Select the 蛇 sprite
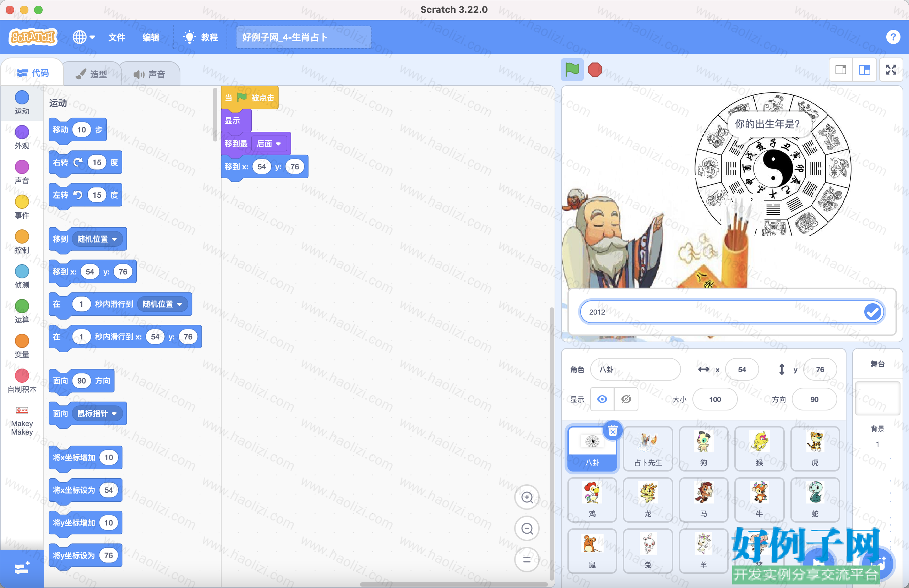This screenshot has height=588, width=909. coord(815,500)
